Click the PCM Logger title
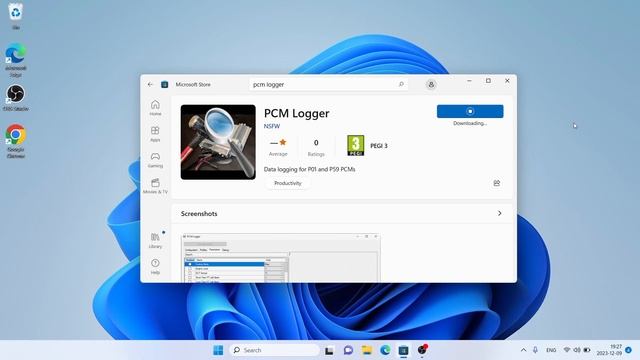Screen dimensions: 640x360 pyautogui.click(x=297, y=113)
